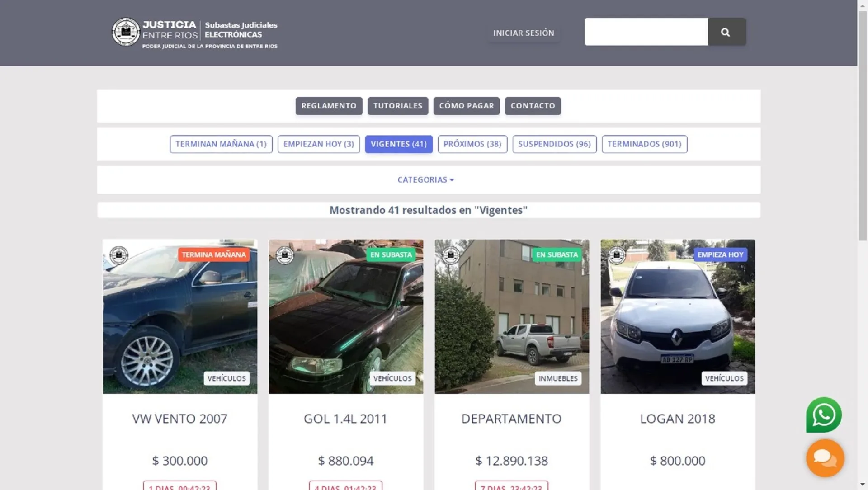Image resolution: width=868 pixels, height=490 pixels.
Task: Open the Reglamento page
Action: point(329,106)
